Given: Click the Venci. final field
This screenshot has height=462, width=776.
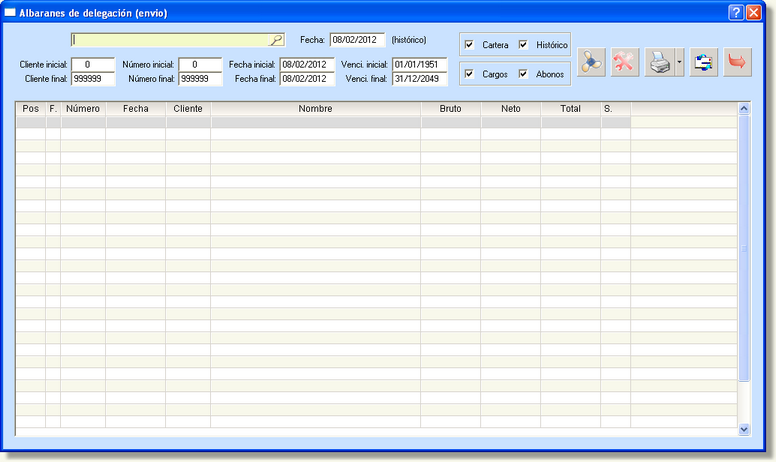Looking at the screenshot, I should (420, 79).
